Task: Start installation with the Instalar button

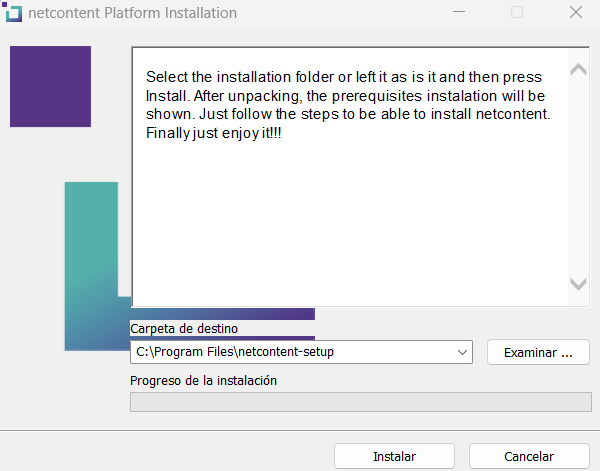Action: click(x=394, y=456)
